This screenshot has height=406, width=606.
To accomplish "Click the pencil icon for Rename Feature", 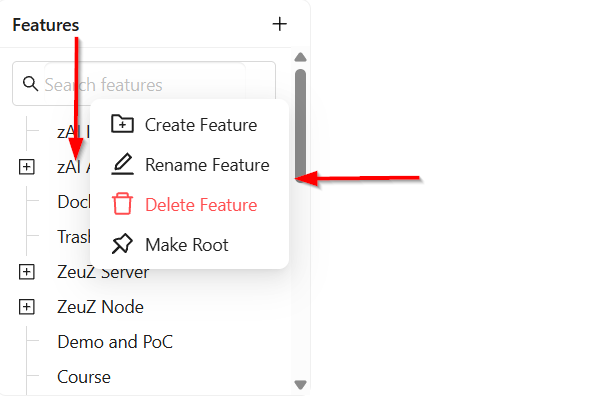I will pyautogui.click(x=122, y=164).
